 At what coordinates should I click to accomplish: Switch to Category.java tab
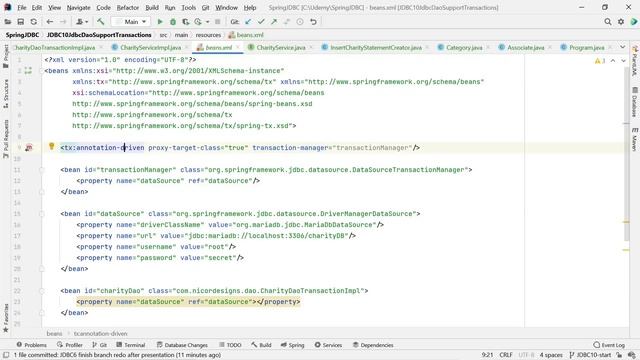click(464, 47)
